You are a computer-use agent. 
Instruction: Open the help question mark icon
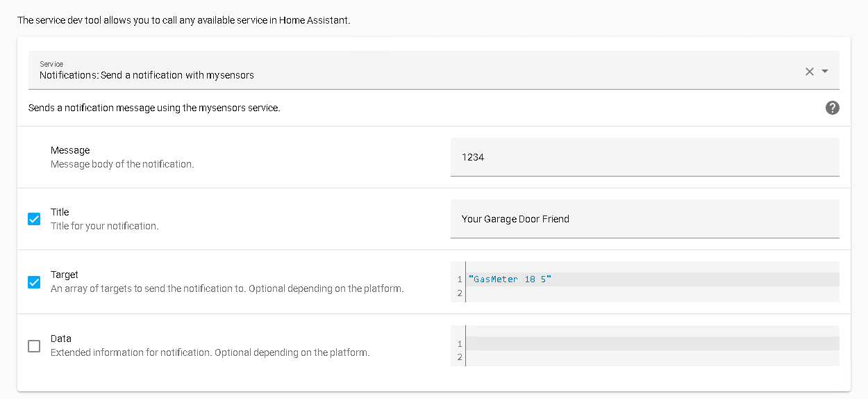(x=832, y=108)
